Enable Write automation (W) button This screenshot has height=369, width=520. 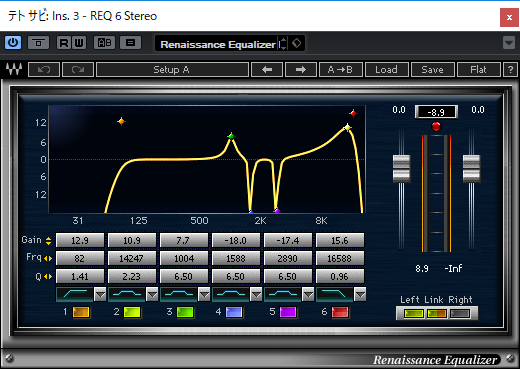pyautogui.click(x=79, y=43)
